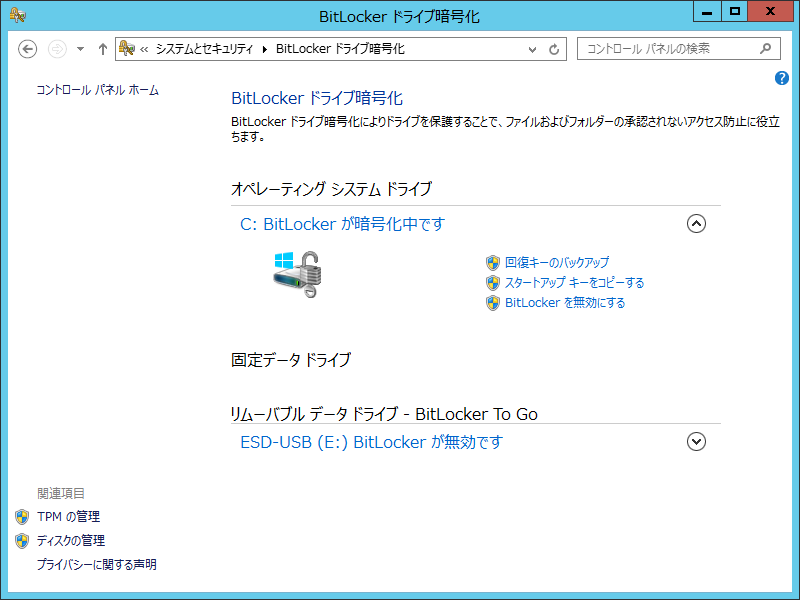Expand the ESD-USB (E:) drive section
This screenshot has width=800, height=600.
click(x=696, y=441)
